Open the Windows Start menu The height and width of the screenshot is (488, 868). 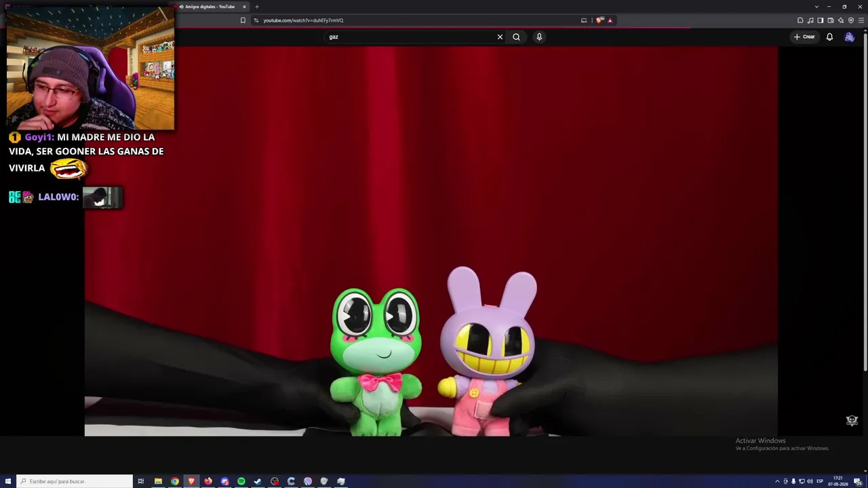click(x=8, y=481)
